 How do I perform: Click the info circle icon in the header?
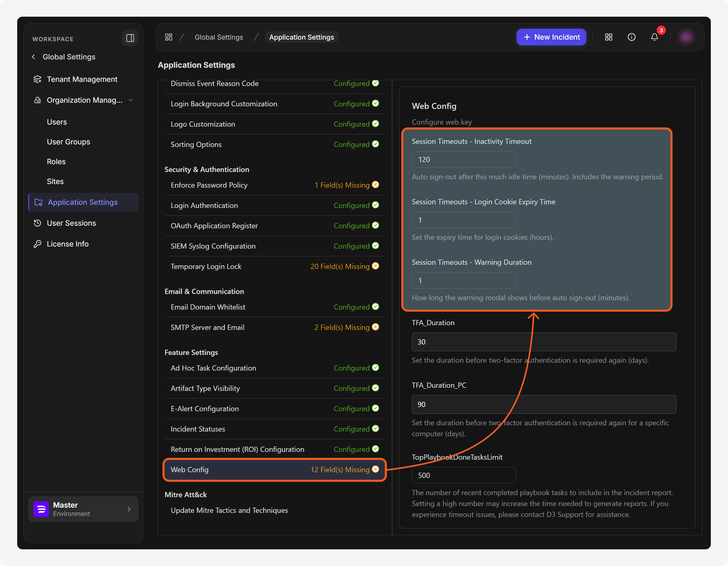(x=631, y=37)
